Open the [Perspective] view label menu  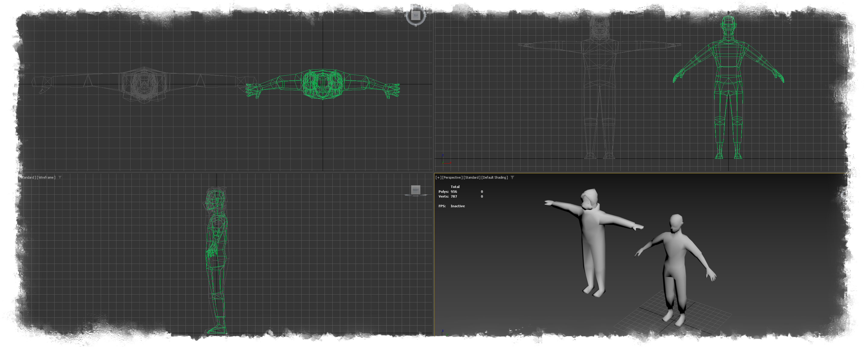point(452,177)
